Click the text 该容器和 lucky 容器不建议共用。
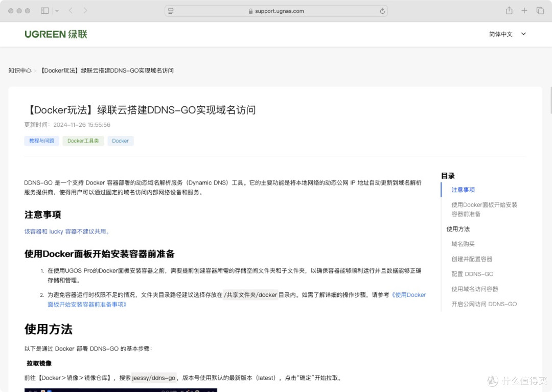 tap(67, 232)
